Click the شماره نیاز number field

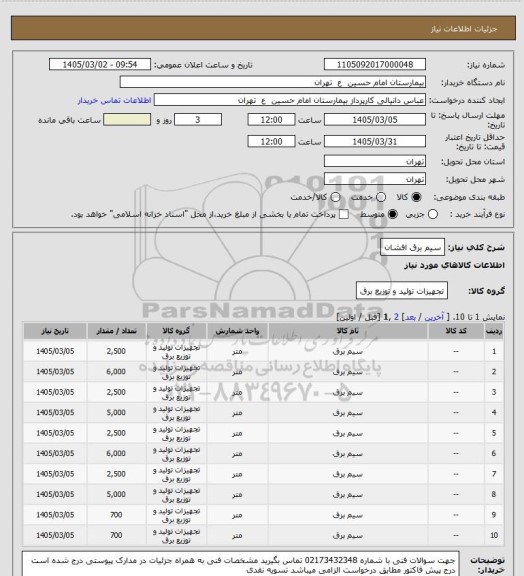[x=375, y=64]
